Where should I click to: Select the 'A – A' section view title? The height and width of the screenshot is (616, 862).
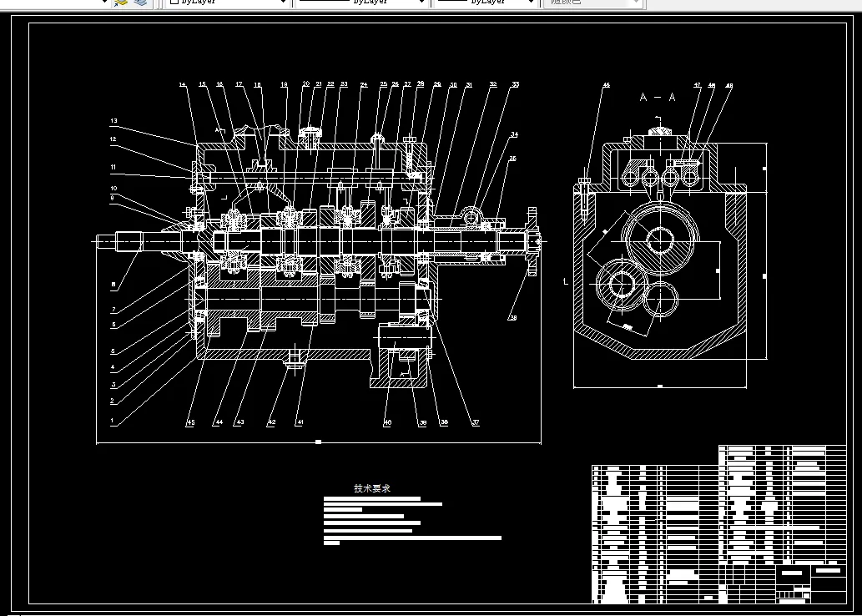tap(658, 98)
